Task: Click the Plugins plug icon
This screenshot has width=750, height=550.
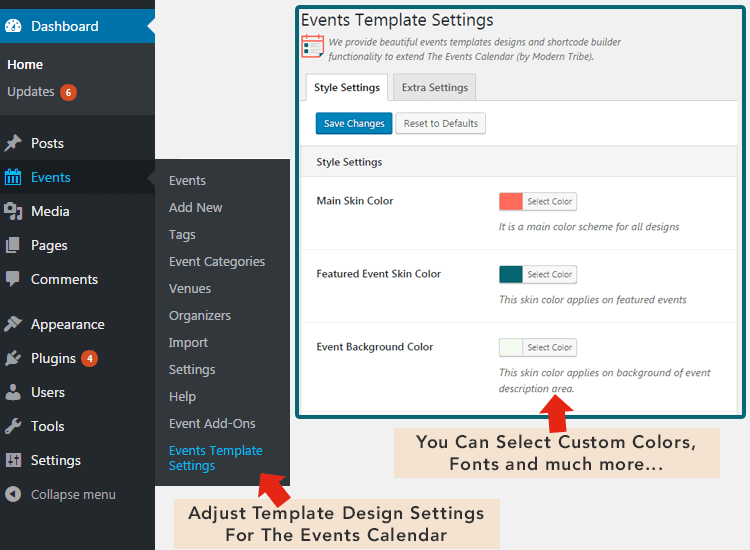Action: [x=13, y=358]
